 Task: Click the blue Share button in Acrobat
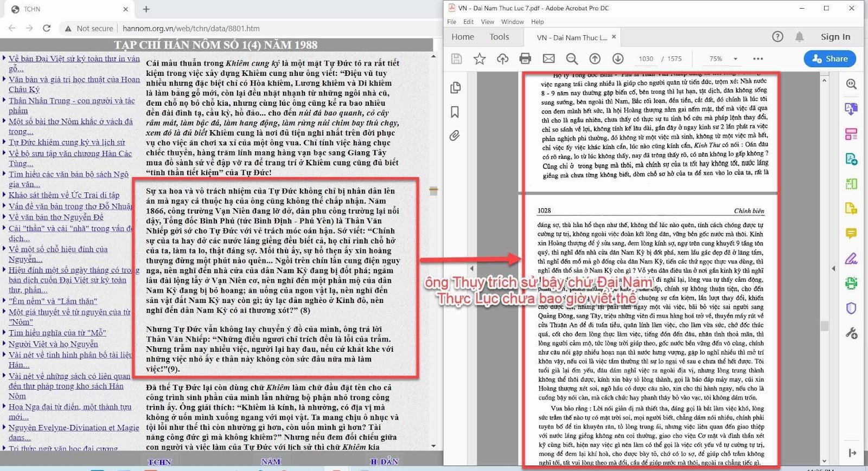(x=830, y=59)
